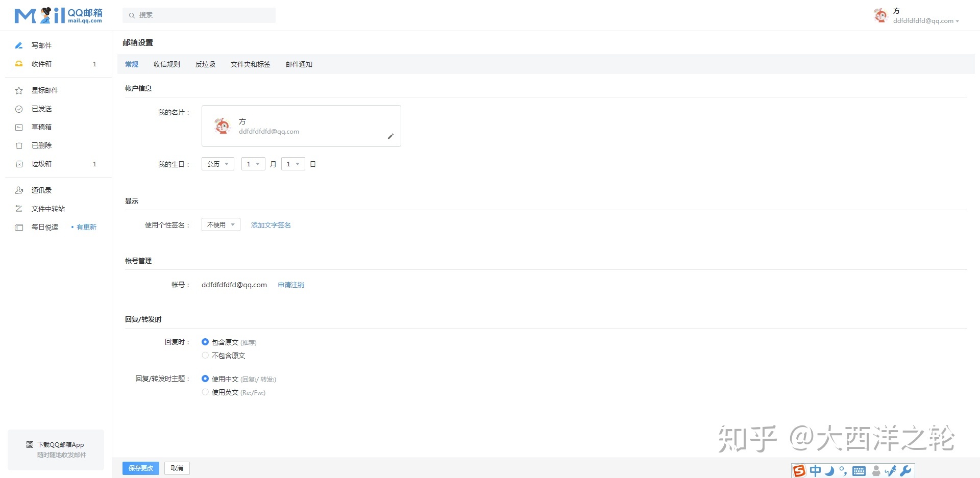
Task: Click the file transfer icon beside 文件中转站
Action: [x=19, y=209]
